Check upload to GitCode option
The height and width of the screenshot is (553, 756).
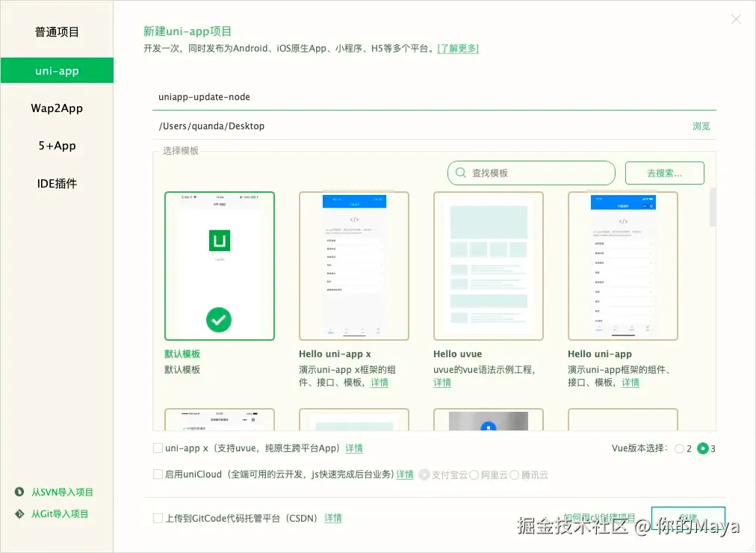pos(158,519)
